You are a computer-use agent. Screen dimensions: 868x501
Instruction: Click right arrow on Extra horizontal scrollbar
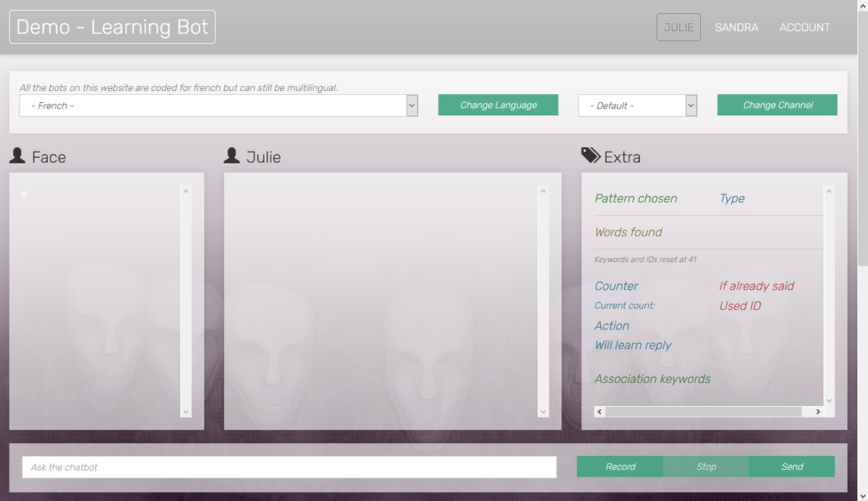click(x=818, y=411)
